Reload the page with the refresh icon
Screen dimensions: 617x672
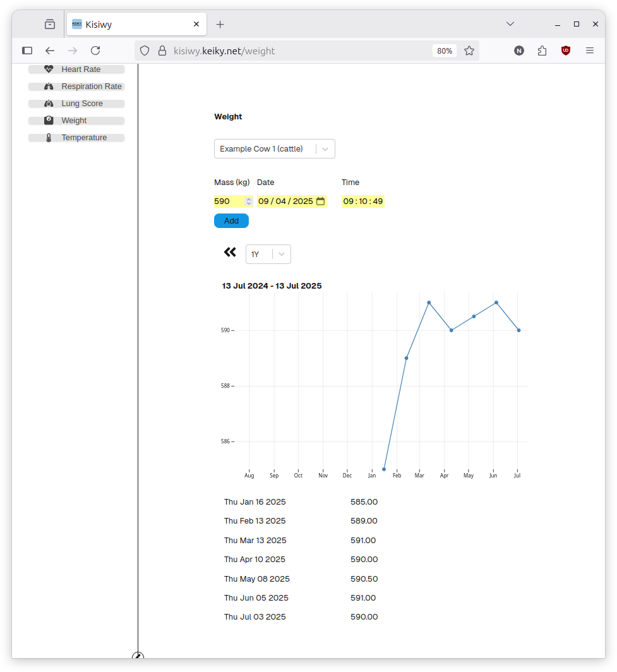[x=95, y=51]
